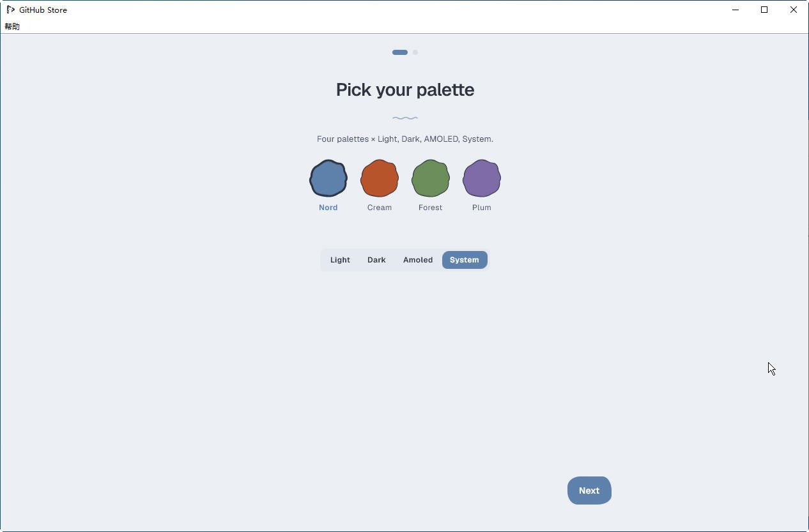
Task: Switch theme mode to Dark
Action: click(x=376, y=260)
